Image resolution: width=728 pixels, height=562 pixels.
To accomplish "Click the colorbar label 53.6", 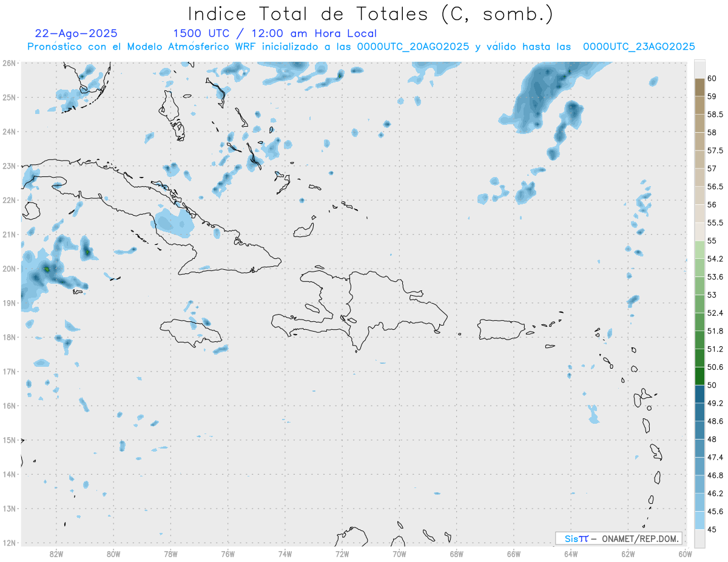I will tap(715, 276).
